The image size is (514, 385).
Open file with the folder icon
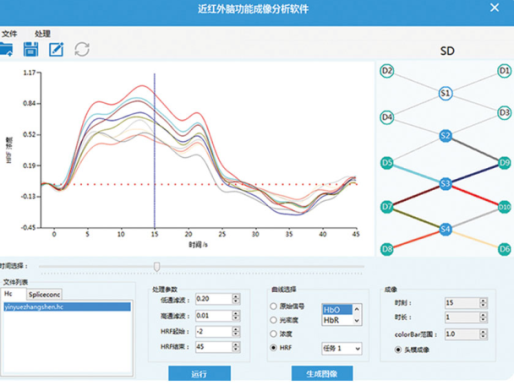click(x=6, y=49)
